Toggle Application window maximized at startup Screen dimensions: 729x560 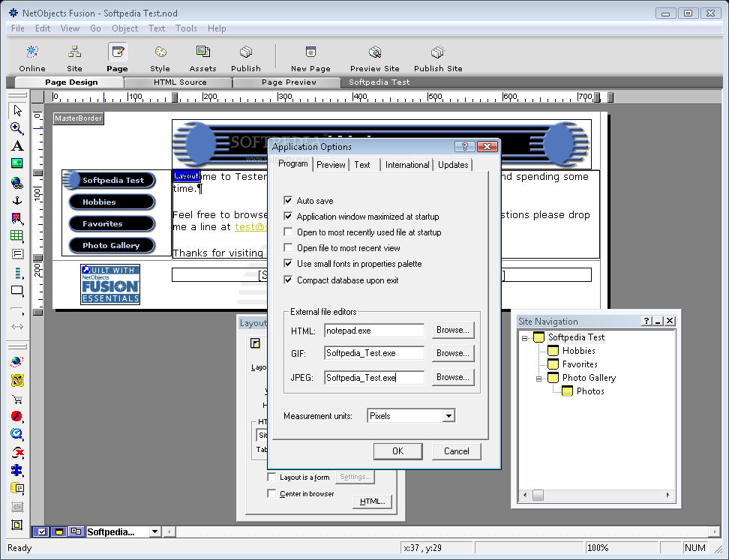pos(288,216)
